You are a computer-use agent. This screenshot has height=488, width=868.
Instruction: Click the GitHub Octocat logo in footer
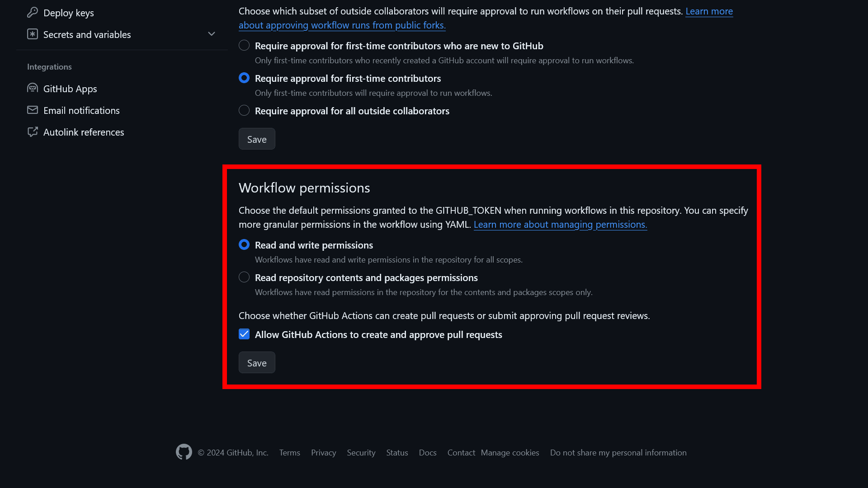click(x=184, y=452)
